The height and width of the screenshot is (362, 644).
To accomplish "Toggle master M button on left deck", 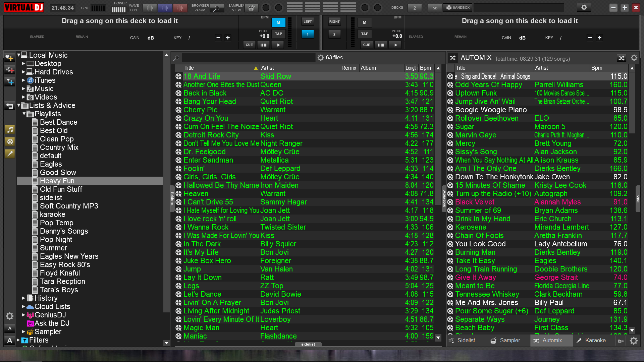I will pos(278,22).
